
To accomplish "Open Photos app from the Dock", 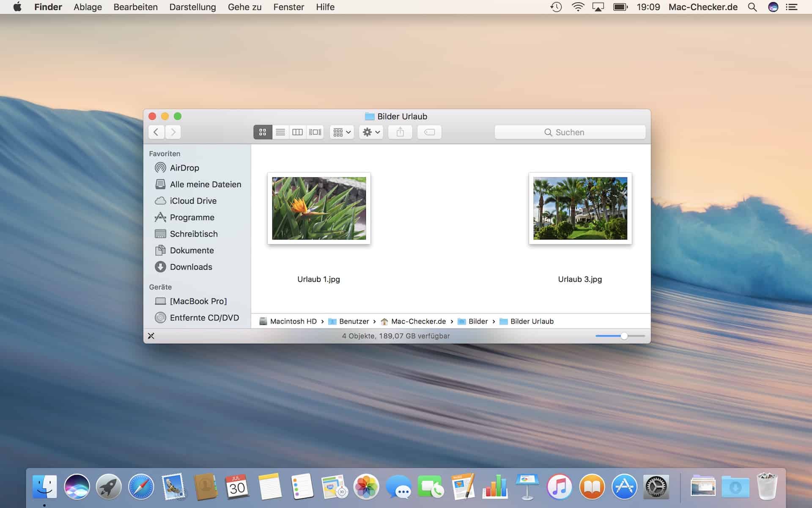I will tap(366, 486).
